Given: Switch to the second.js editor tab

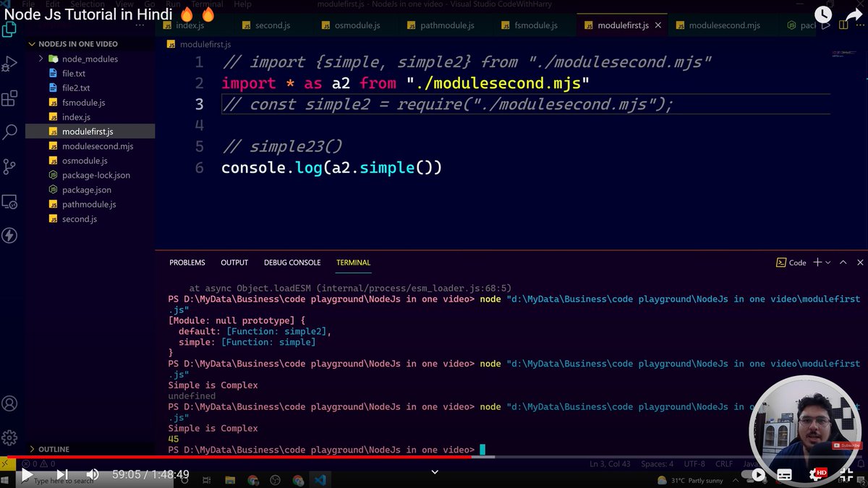Looking at the screenshot, I should click(272, 25).
